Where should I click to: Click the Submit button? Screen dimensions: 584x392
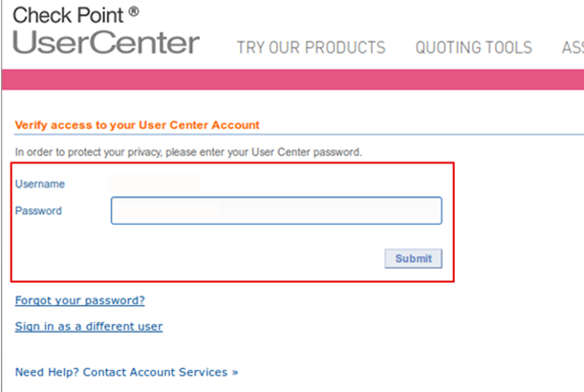[x=414, y=258]
